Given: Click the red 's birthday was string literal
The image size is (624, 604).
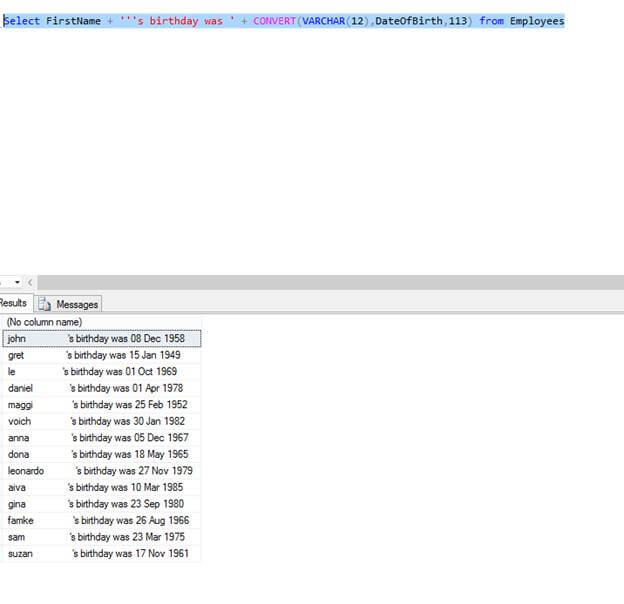Looking at the screenshot, I should pos(177,21).
